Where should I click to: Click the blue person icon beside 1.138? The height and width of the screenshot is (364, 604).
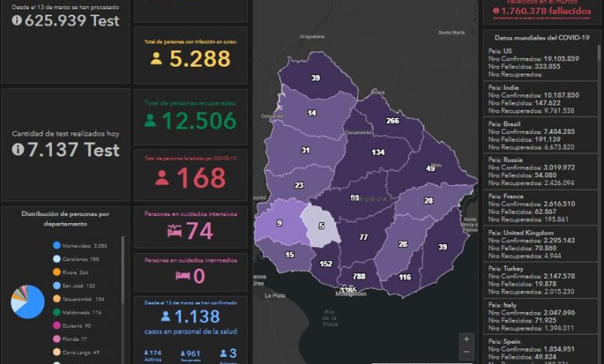click(x=166, y=317)
